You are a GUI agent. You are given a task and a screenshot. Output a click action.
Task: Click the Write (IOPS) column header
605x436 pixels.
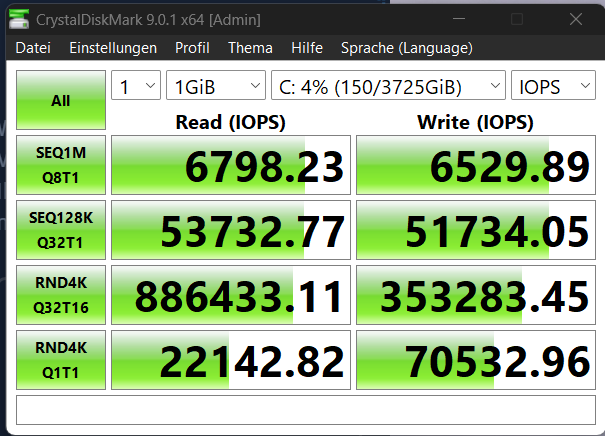[476, 122]
